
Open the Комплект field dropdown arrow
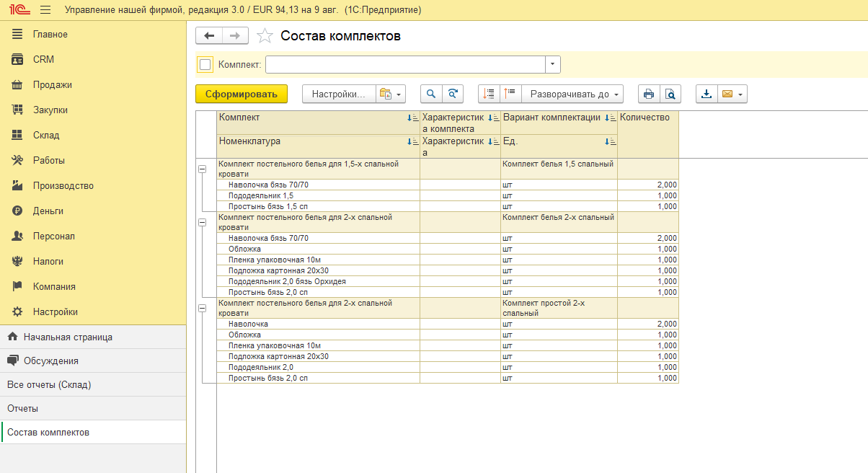[x=552, y=65]
